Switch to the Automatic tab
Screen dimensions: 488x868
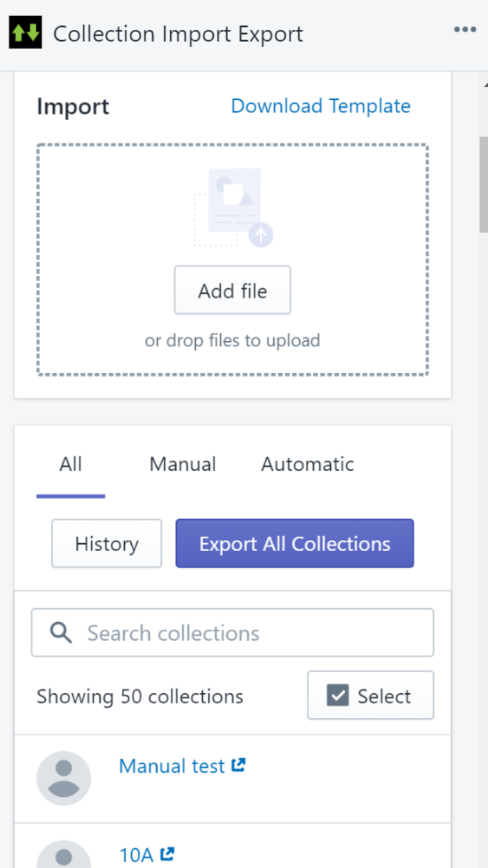(307, 464)
